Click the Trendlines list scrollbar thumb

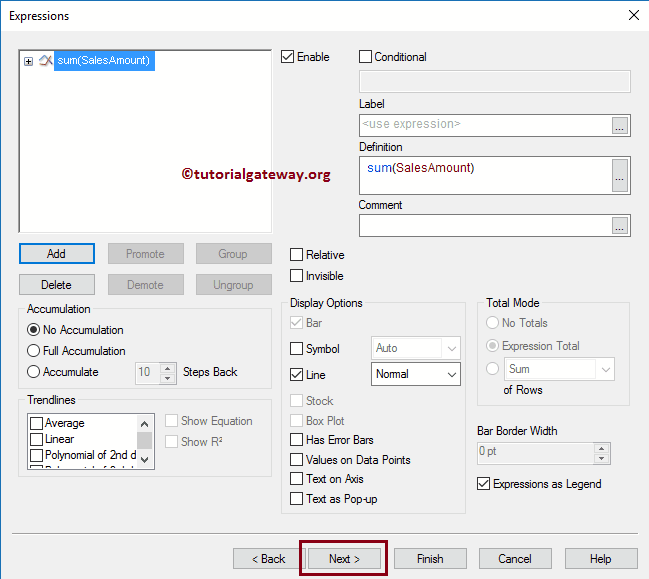(144, 440)
